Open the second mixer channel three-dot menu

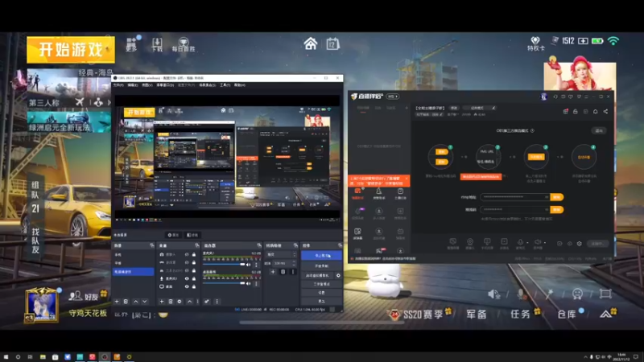256,284
